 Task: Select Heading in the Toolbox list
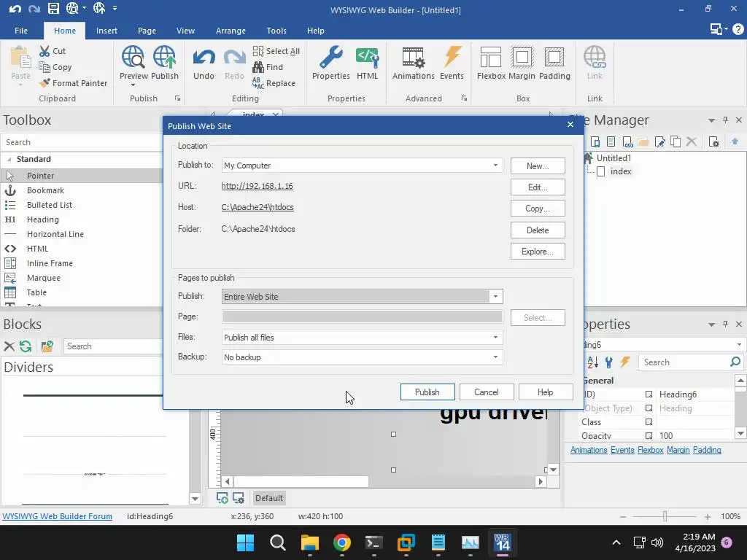pyautogui.click(x=43, y=219)
